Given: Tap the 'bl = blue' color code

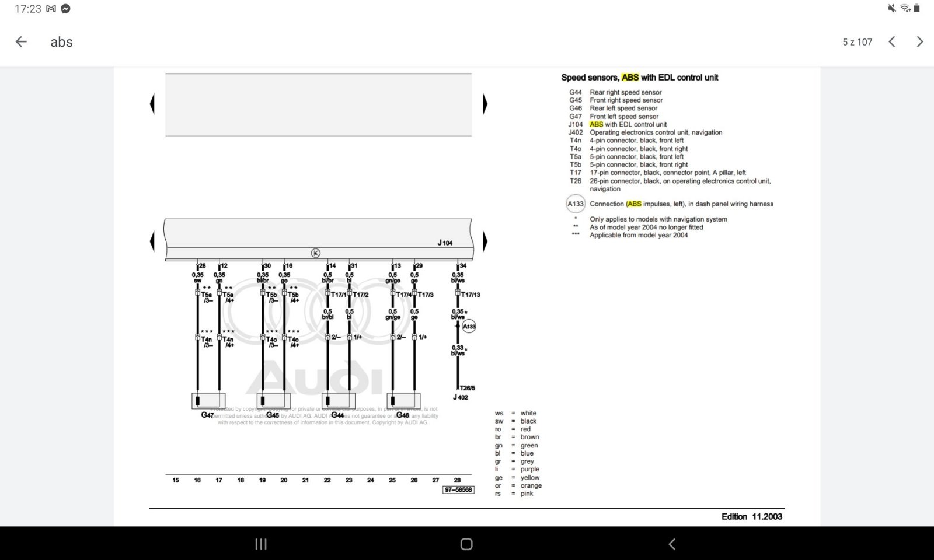Looking at the screenshot, I should pyautogui.click(x=514, y=453).
